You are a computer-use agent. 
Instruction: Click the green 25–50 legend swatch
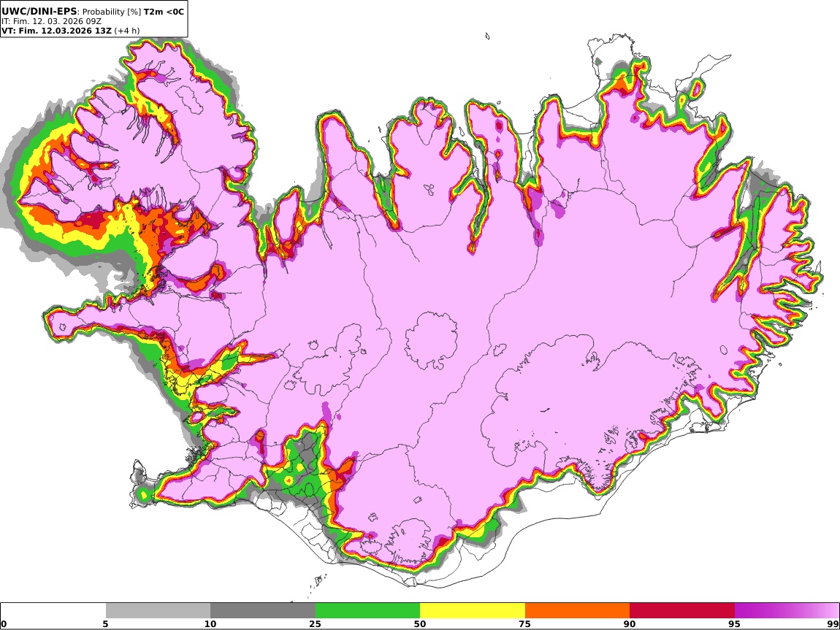point(367,610)
